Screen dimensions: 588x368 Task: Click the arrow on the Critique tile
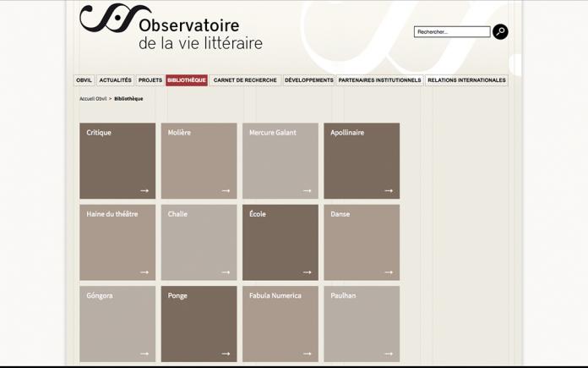click(x=144, y=190)
